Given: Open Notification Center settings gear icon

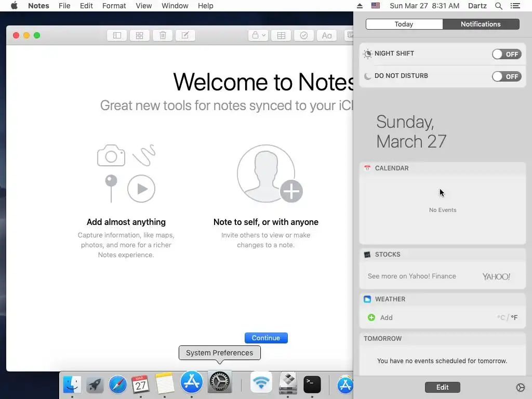Looking at the screenshot, I should coord(520,388).
